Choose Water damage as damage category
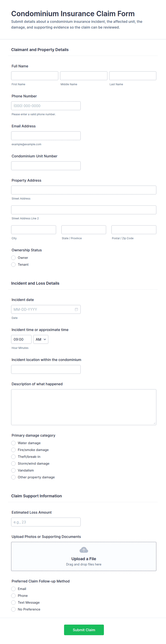 pos(14,443)
